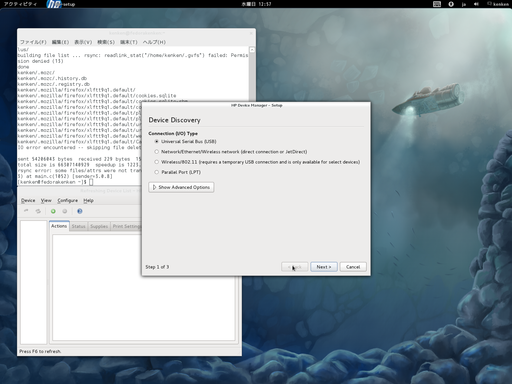Click terminal line 'kenken/.mozc/.history.db'

click(52, 78)
